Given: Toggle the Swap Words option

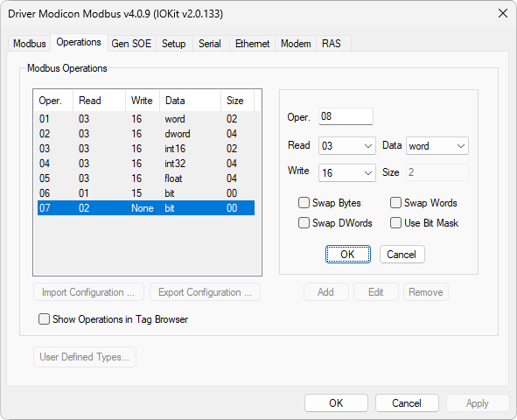Looking at the screenshot, I should click(x=395, y=203).
